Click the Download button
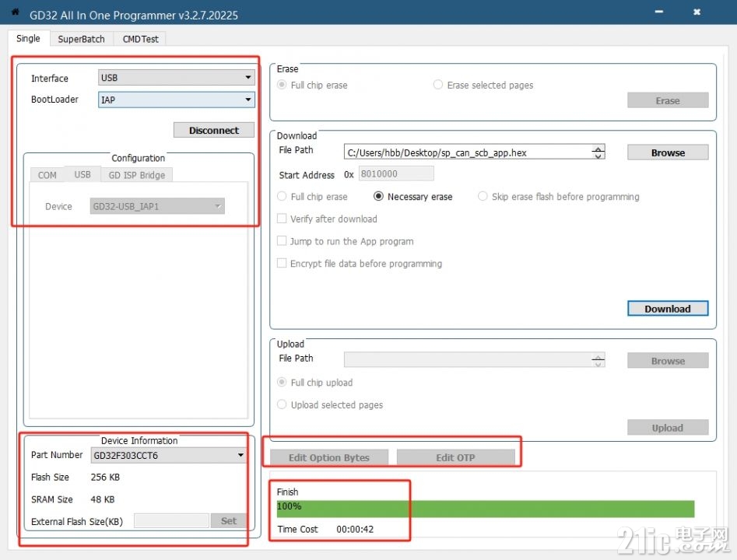 668,309
